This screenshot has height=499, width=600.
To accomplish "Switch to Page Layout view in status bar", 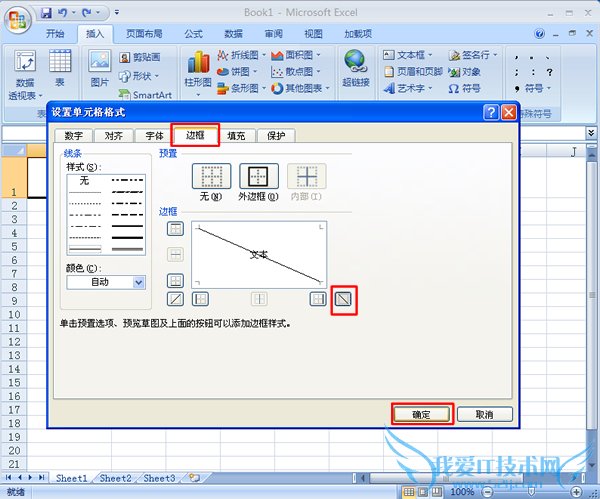I will coord(423,492).
